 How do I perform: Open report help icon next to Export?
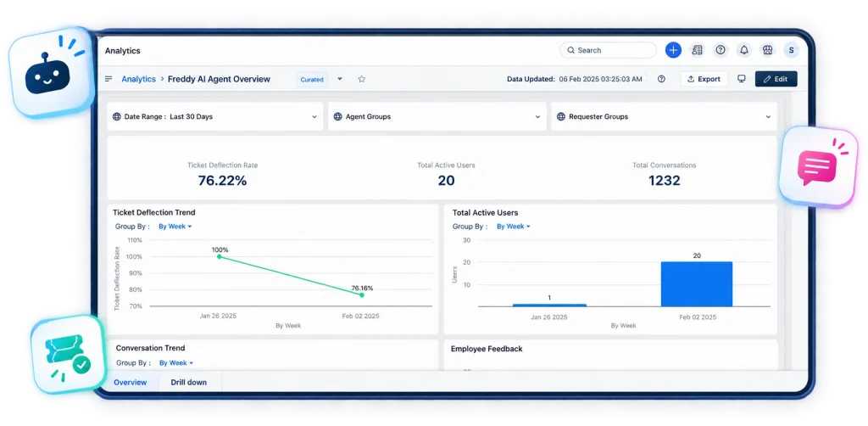pyautogui.click(x=661, y=79)
